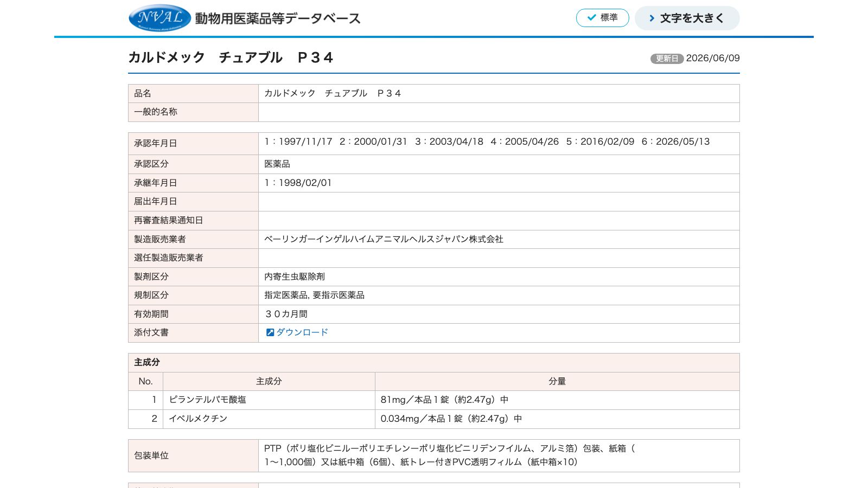Click the No. column header
868x488 pixels.
[x=145, y=381]
